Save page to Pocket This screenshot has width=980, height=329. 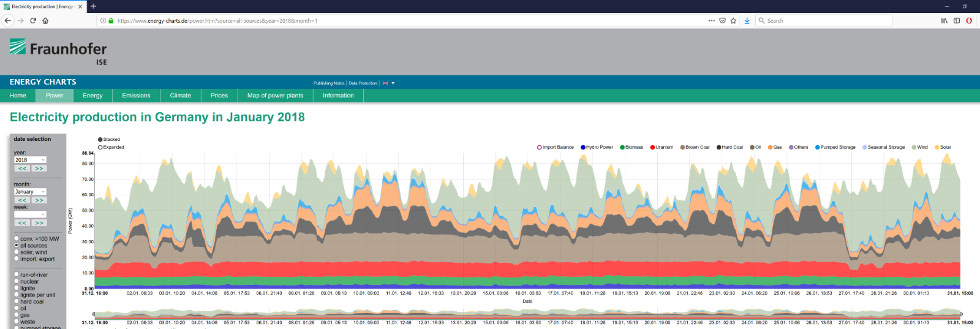722,21
